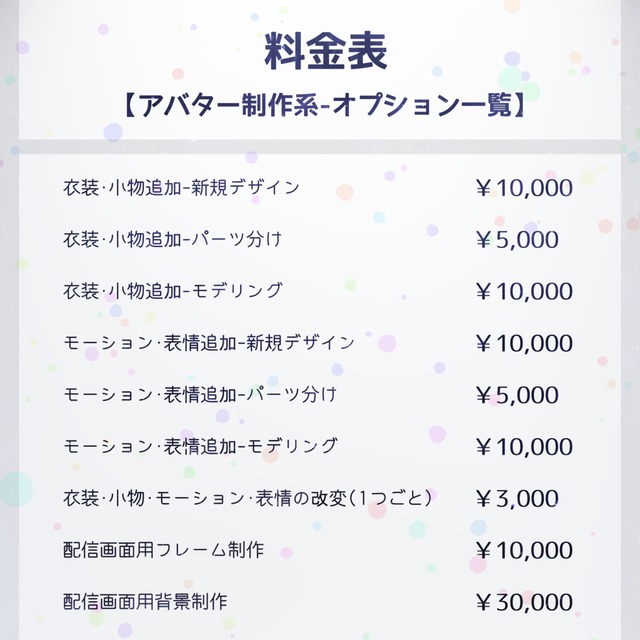
Task: Click the ¥10,000 price for 衣装・小物追加-モデリング
Action: [524, 291]
